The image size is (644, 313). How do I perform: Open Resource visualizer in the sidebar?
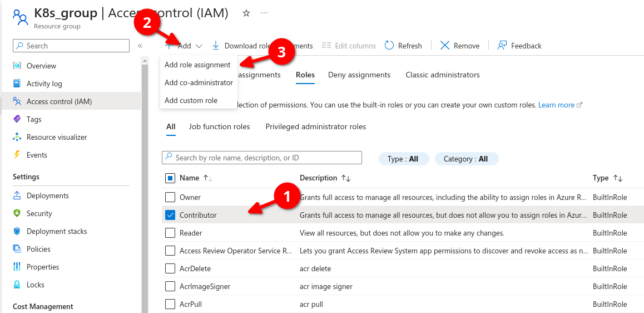point(56,137)
